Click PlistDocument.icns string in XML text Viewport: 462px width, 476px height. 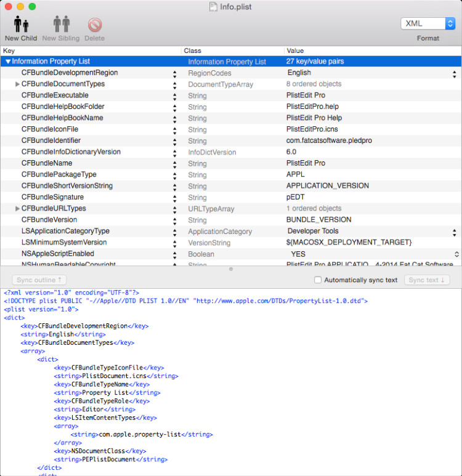pyautogui.click(x=114, y=376)
